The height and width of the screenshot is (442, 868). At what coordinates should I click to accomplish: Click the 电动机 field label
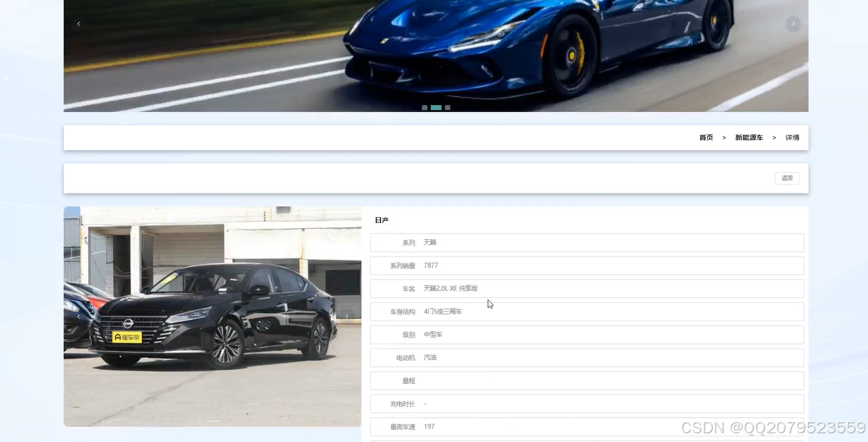pyautogui.click(x=406, y=357)
